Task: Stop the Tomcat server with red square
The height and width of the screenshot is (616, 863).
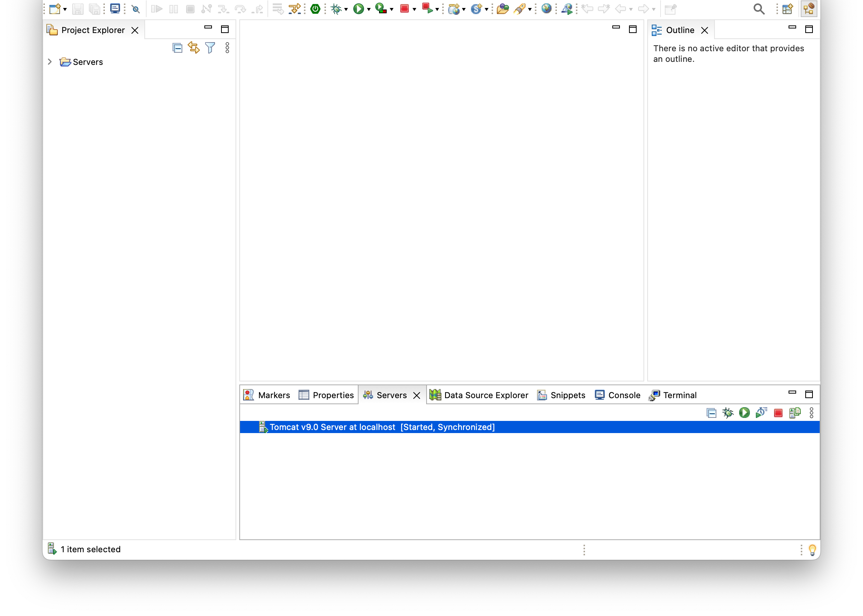Action: pyautogui.click(x=778, y=413)
